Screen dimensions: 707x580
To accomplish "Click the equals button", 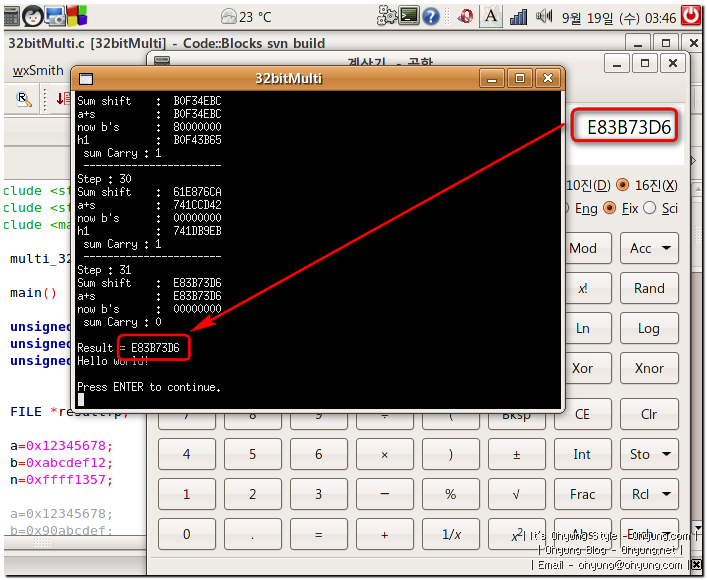I will tap(319, 534).
